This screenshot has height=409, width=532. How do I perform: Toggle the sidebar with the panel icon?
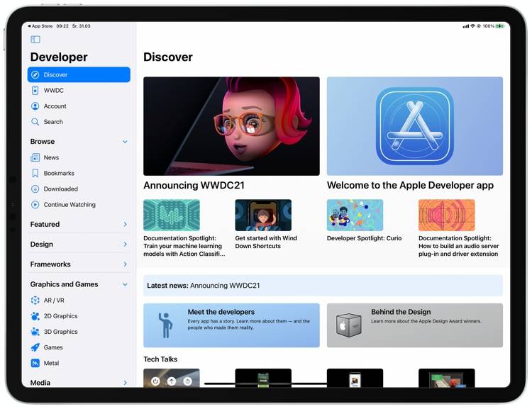[x=35, y=39]
